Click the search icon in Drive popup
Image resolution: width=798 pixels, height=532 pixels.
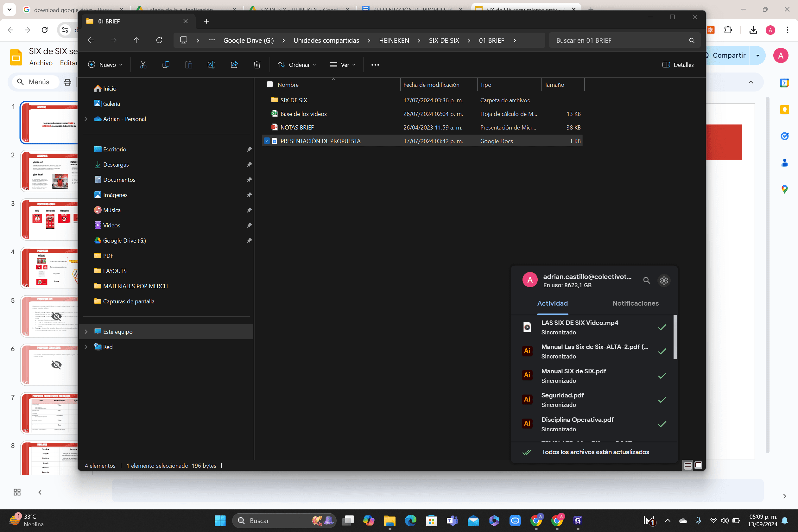[x=646, y=281]
